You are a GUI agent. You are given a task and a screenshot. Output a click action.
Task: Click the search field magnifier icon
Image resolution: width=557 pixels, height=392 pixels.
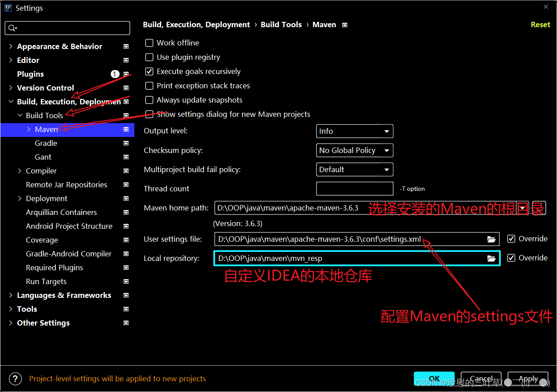(11, 28)
